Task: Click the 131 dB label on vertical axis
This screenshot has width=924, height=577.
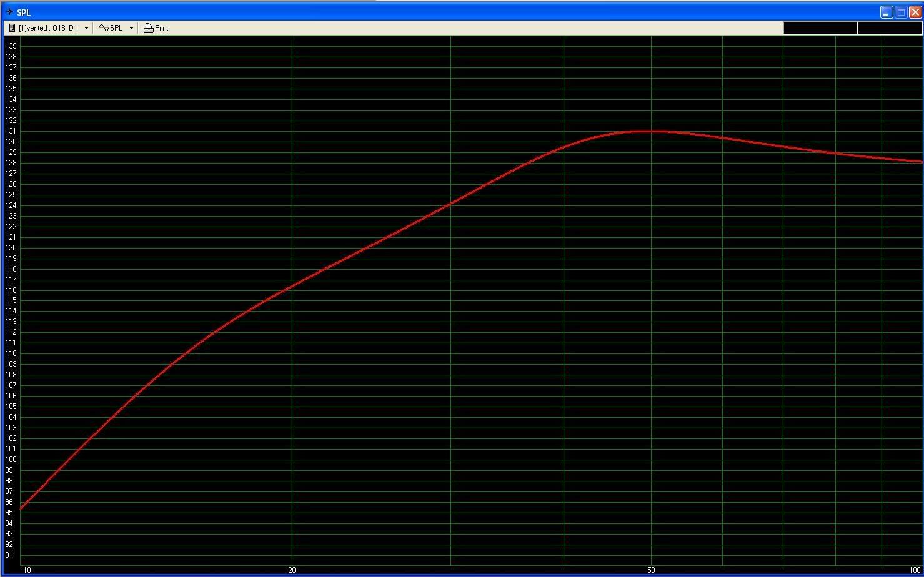Action: tap(11, 131)
